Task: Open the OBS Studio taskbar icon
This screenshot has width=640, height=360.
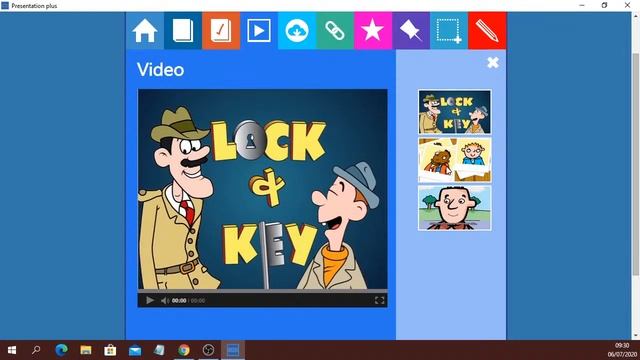Action: click(x=208, y=350)
